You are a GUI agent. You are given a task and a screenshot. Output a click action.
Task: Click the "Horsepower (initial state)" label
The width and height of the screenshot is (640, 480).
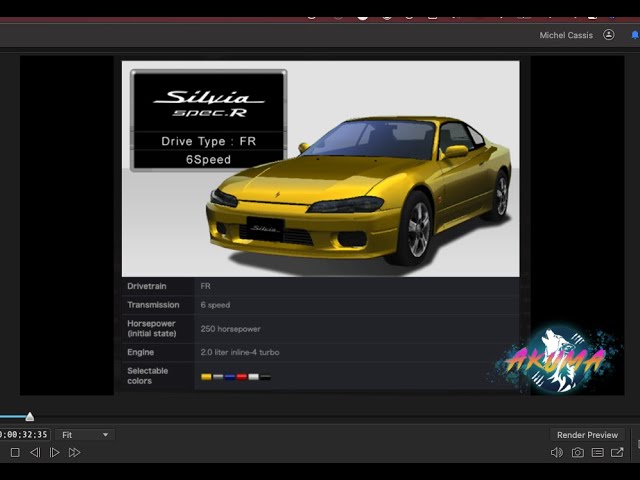[x=151, y=329]
